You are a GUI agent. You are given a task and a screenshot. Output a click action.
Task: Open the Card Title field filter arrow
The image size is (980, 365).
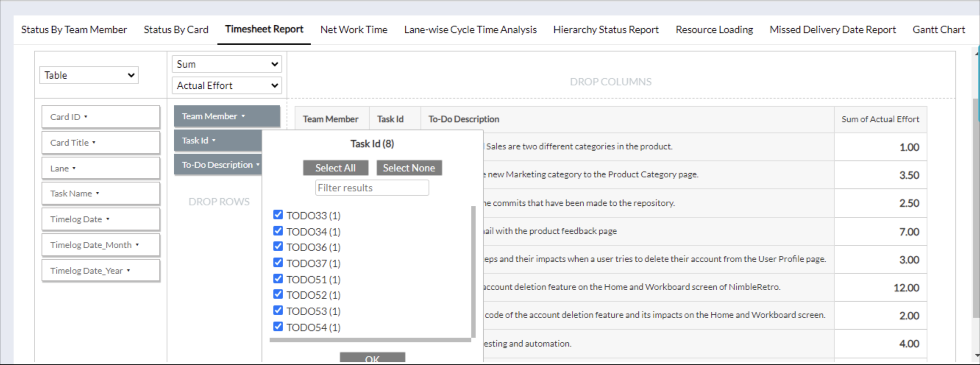coord(94,143)
